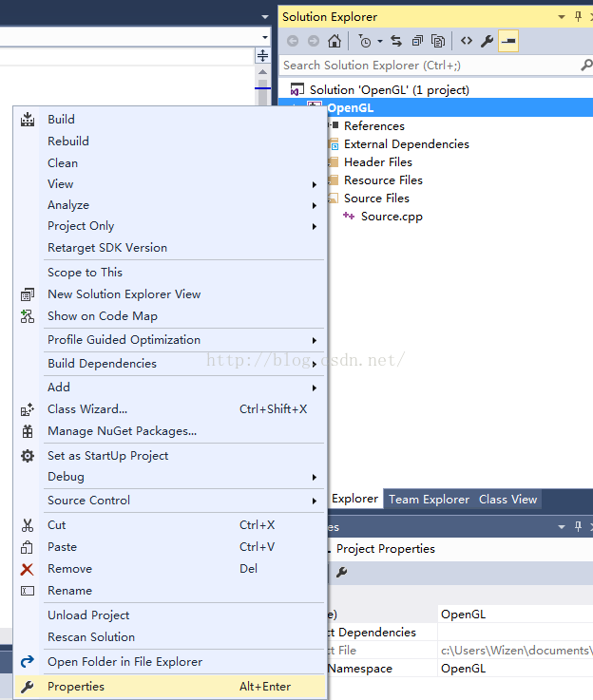Image resolution: width=593 pixels, height=700 pixels.
Task: Open the Solution Explorer window options dropdown
Action: tap(562, 17)
